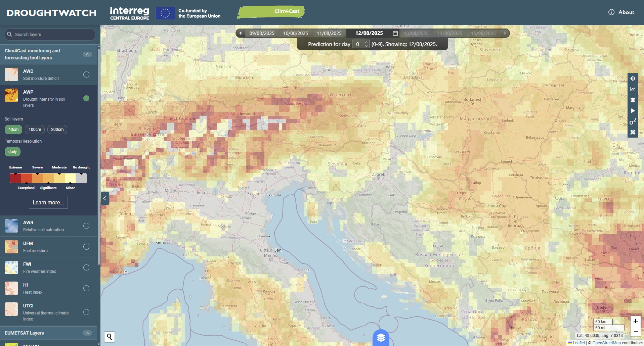The height and width of the screenshot is (346, 644).
Task: Open the calendar date picker
Action: pyautogui.click(x=395, y=33)
